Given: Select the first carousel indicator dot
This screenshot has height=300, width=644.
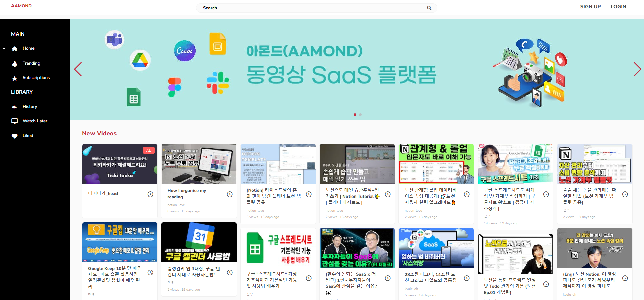Looking at the screenshot, I should tap(355, 115).
